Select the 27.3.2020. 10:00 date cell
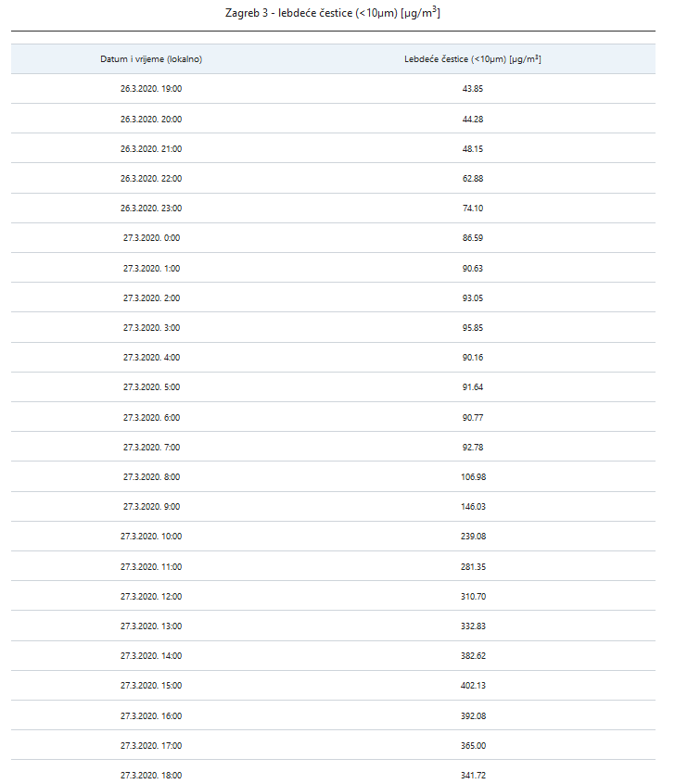675x784 pixels. click(x=151, y=537)
